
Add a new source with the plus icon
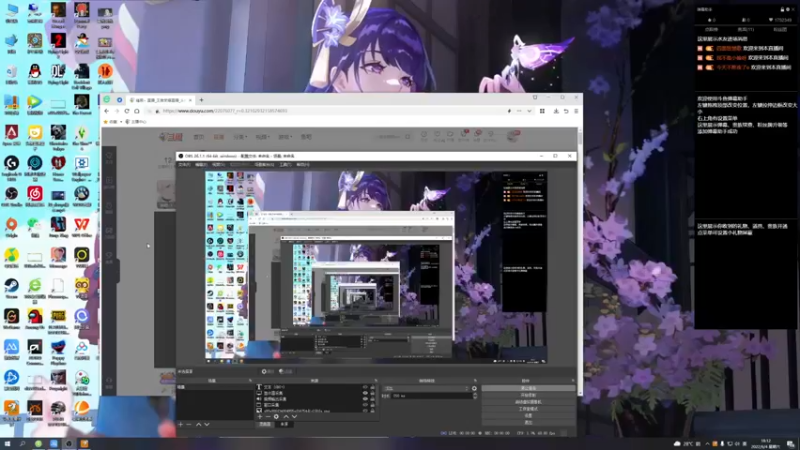pyautogui.click(x=260, y=417)
